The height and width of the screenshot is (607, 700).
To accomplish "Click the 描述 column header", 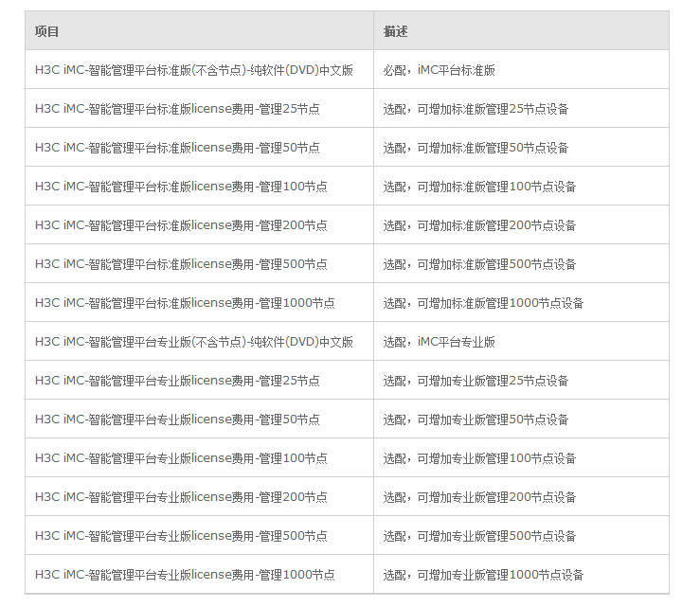I will tap(521, 31).
